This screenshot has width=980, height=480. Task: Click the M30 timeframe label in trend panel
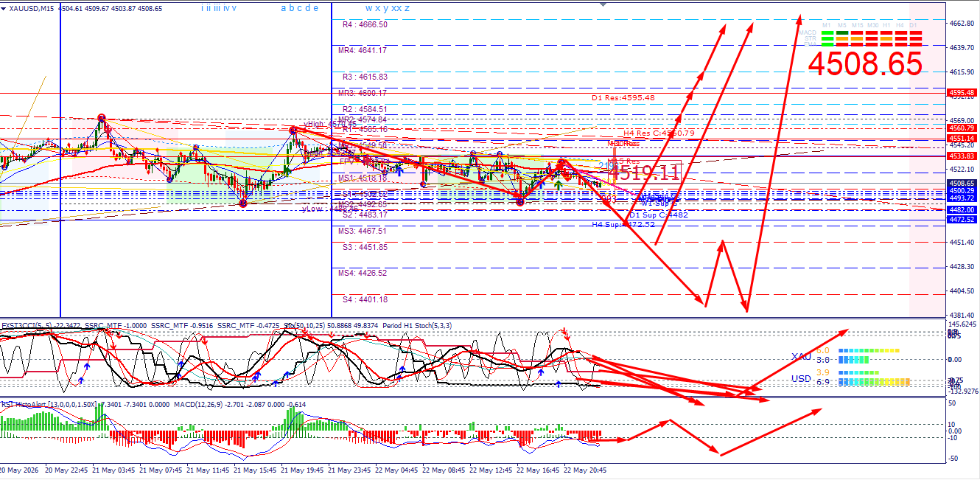tap(873, 25)
